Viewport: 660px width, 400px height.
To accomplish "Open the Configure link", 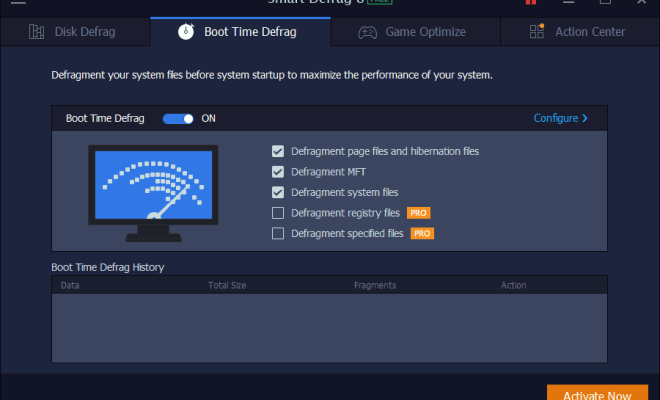I will [x=556, y=118].
